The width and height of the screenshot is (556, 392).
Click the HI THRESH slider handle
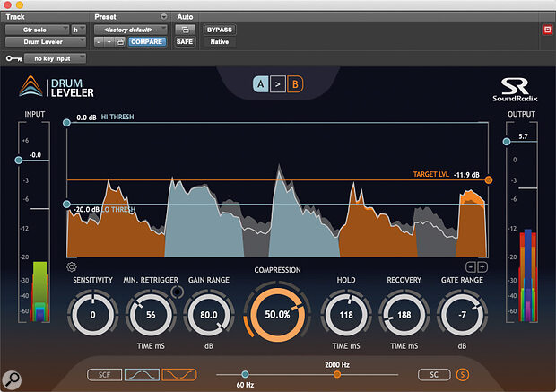66,123
